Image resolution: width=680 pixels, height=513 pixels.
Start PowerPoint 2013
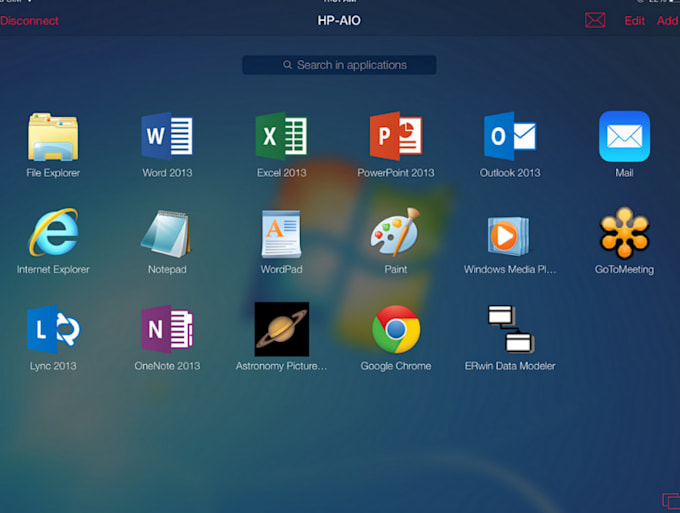[x=396, y=137]
